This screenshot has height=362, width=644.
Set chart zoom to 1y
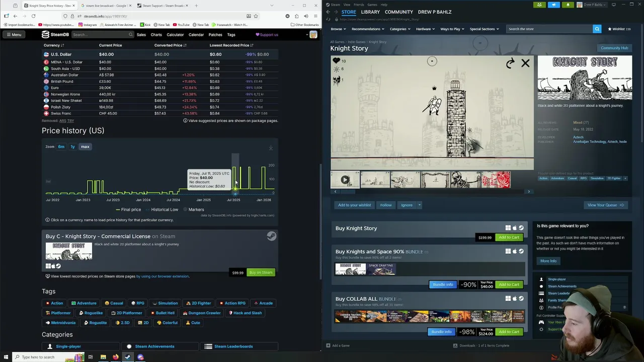coord(72,147)
